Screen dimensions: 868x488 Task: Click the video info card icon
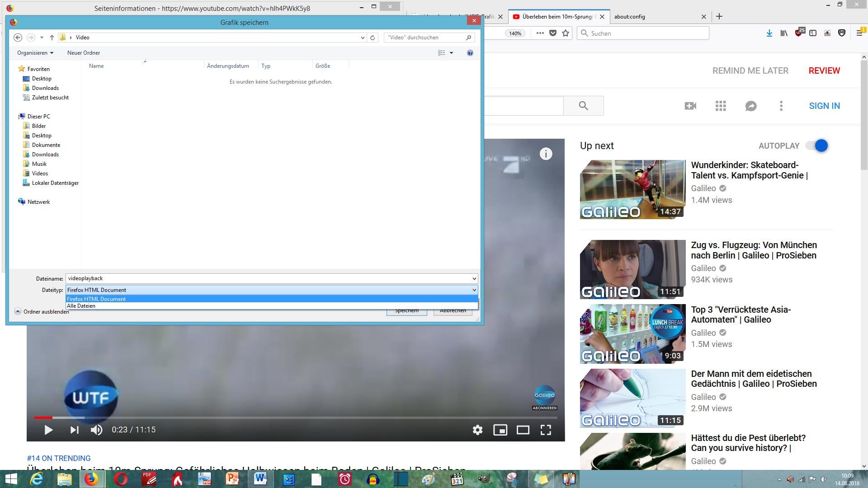pyautogui.click(x=546, y=154)
